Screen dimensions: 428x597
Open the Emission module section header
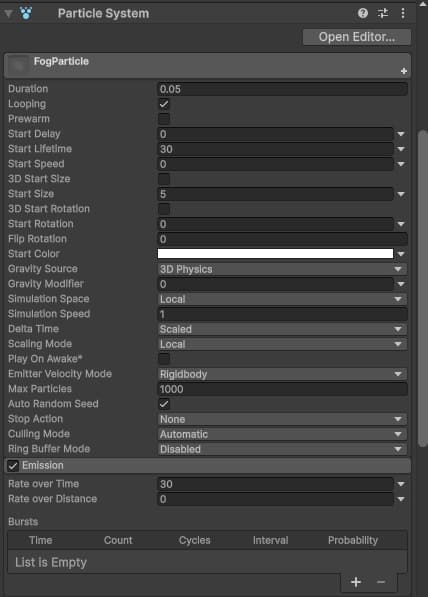click(x=208, y=466)
